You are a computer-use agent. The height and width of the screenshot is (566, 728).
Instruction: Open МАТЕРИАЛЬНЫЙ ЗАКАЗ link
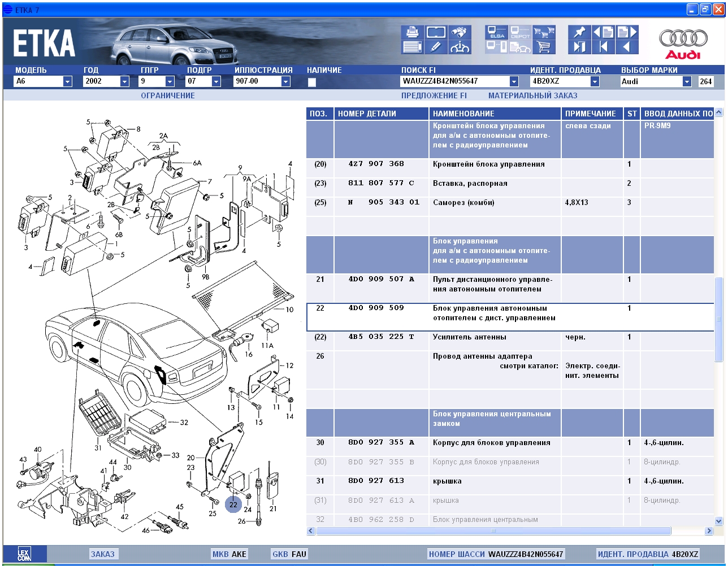pyautogui.click(x=533, y=95)
